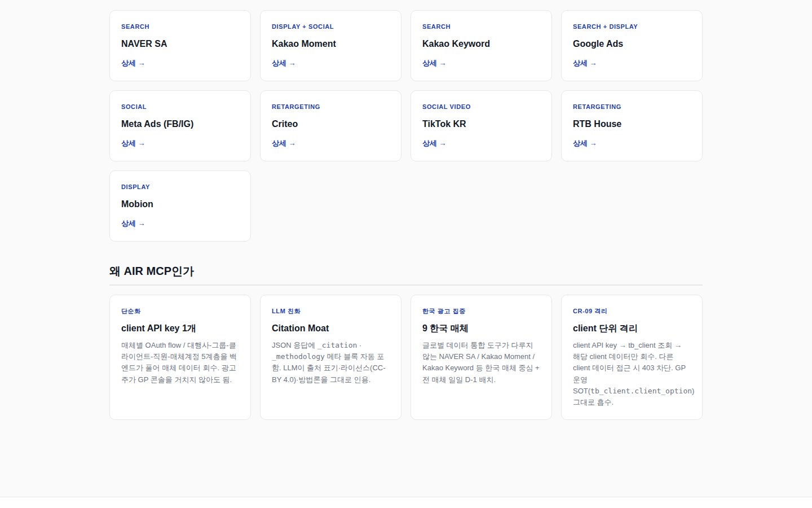
Task: Click the SOCIAL label above Meta Ads
Action: click(x=134, y=107)
